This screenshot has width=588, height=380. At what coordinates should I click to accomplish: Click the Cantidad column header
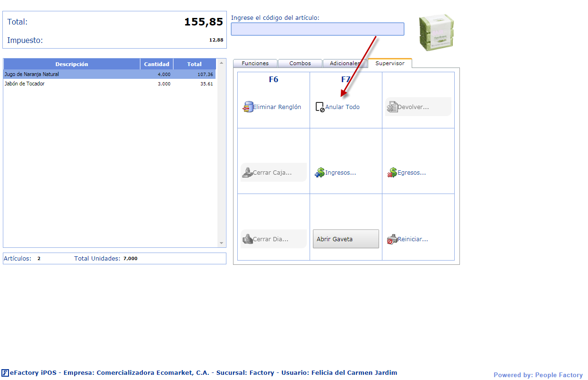[157, 64]
